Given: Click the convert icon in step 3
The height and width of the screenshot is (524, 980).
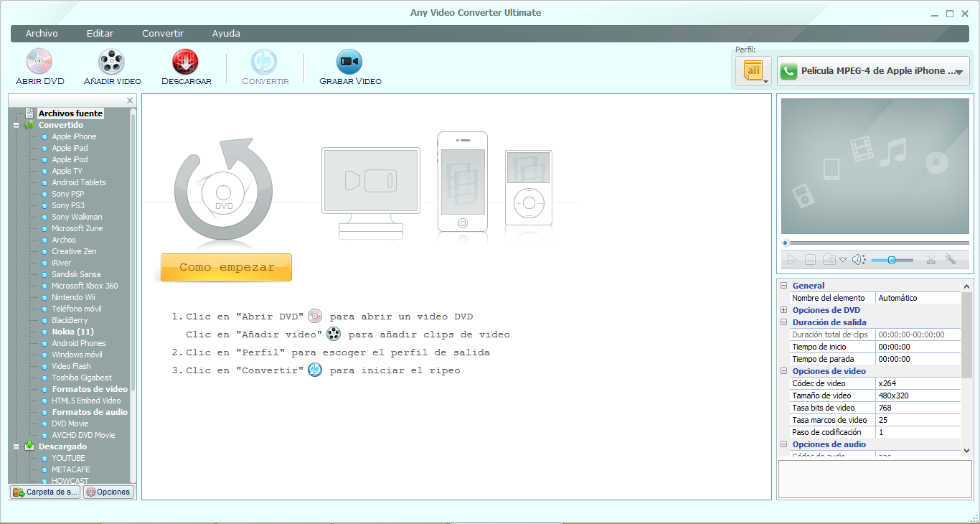Looking at the screenshot, I should point(315,370).
